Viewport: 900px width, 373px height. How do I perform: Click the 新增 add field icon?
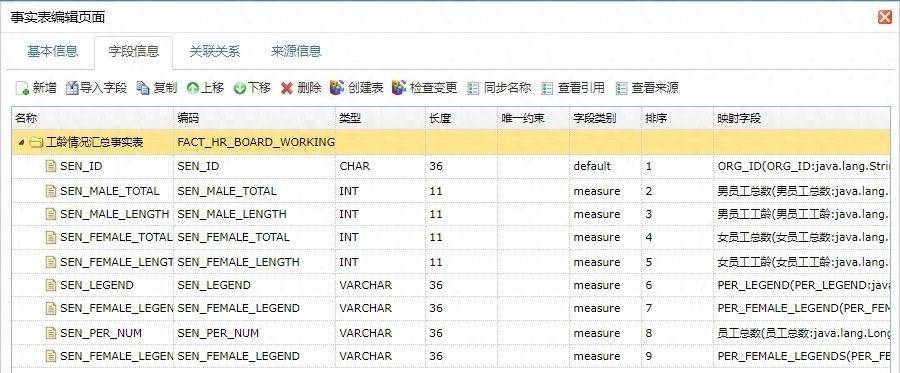click(x=22, y=88)
